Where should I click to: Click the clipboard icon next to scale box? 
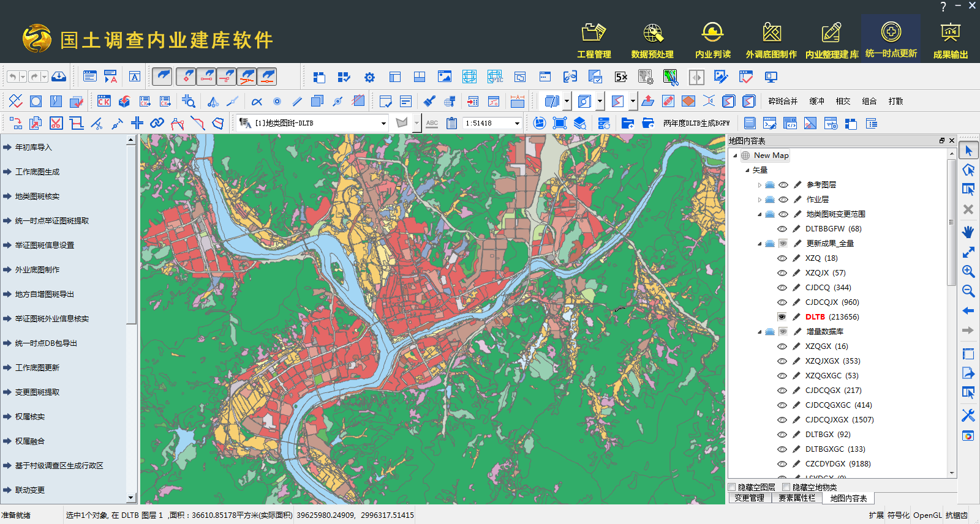tap(451, 123)
